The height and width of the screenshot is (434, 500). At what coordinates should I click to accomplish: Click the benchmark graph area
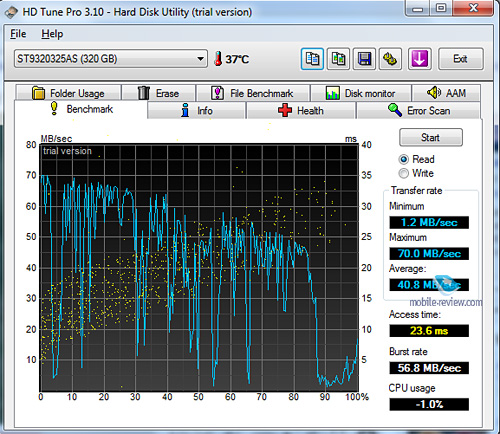tap(199, 268)
